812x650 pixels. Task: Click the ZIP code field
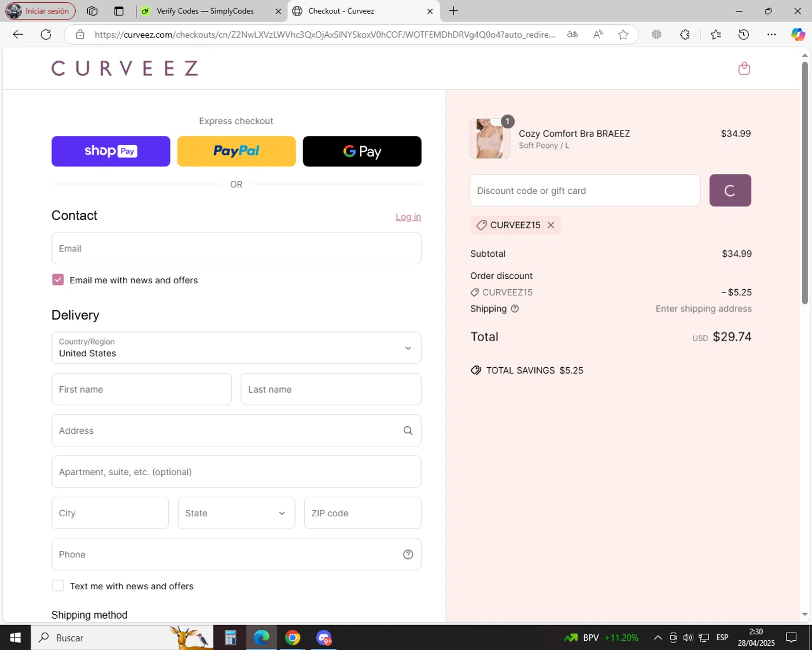click(362, 513)
